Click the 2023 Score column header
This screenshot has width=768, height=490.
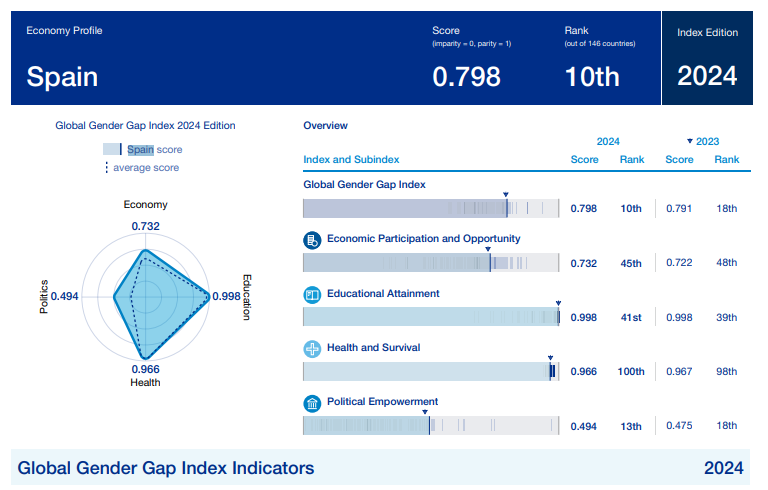tap(679, 159)
